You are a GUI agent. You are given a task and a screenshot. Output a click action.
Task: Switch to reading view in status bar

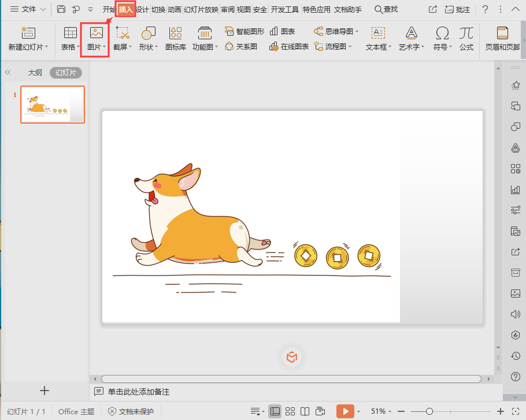[305, 411]
